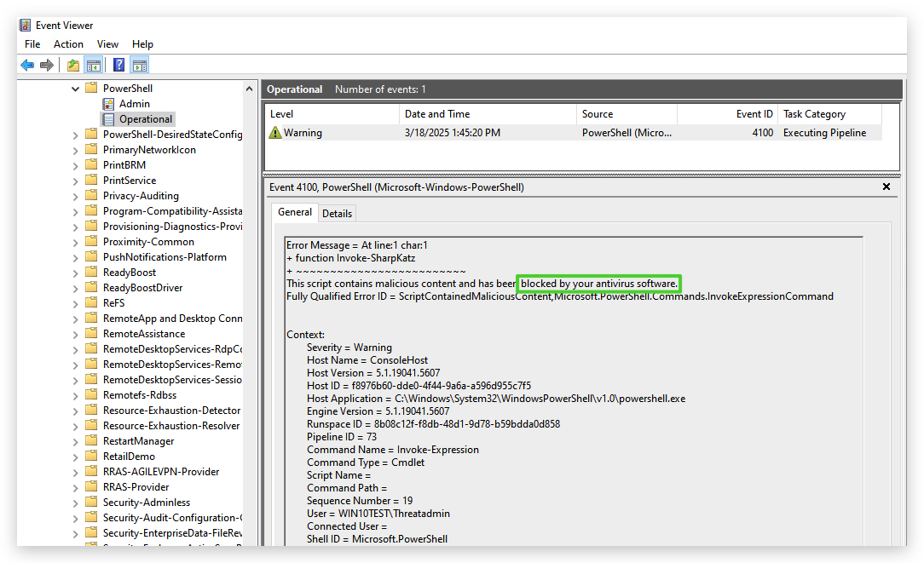Expand the Security-Adminless node
Screen dimensions: 924x563
click(75, 503)
